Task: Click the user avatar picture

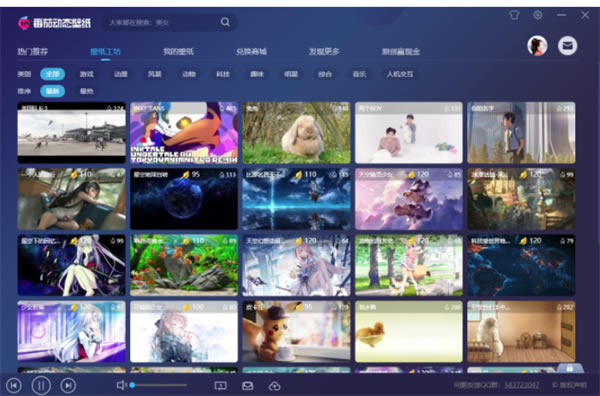Action: pos(537,46)
